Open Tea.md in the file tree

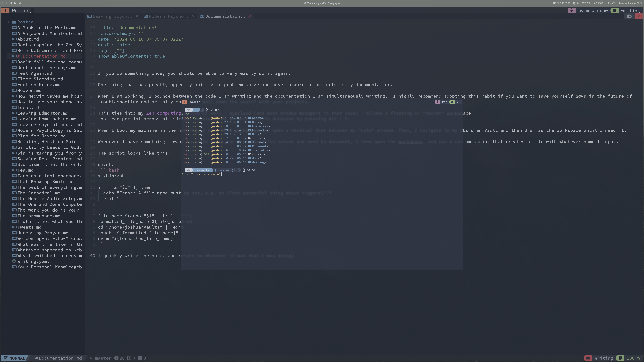(x=25, y=170)
